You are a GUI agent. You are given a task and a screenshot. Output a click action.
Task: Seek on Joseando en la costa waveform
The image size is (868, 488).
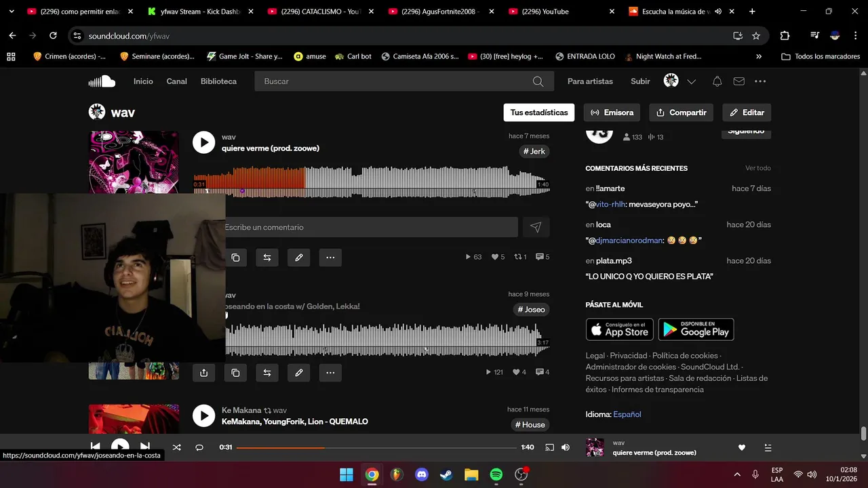click(387, 340)
